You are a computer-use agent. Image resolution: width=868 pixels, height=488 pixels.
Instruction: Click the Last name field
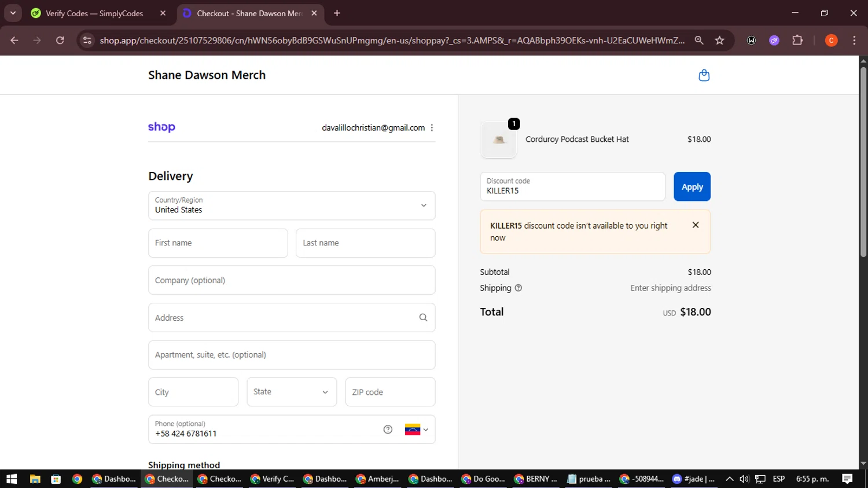tap(366, 243)
